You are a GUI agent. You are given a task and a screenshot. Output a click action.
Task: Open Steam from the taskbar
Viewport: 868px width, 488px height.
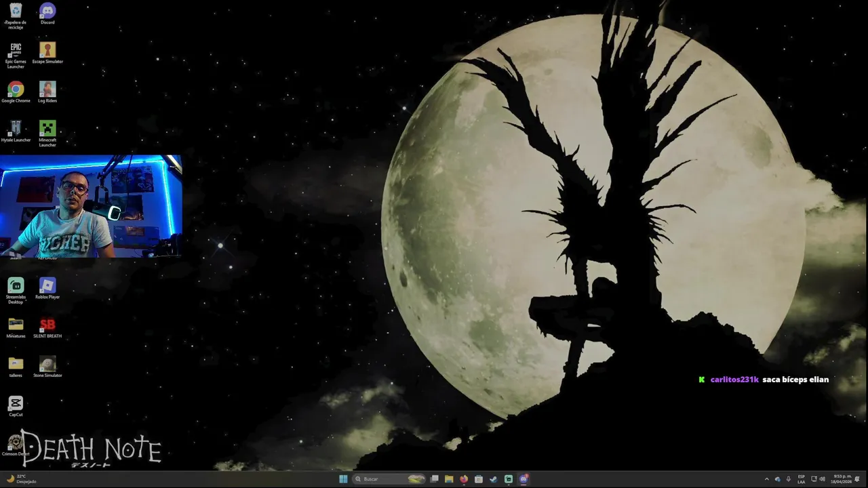[x=493, y=479]
